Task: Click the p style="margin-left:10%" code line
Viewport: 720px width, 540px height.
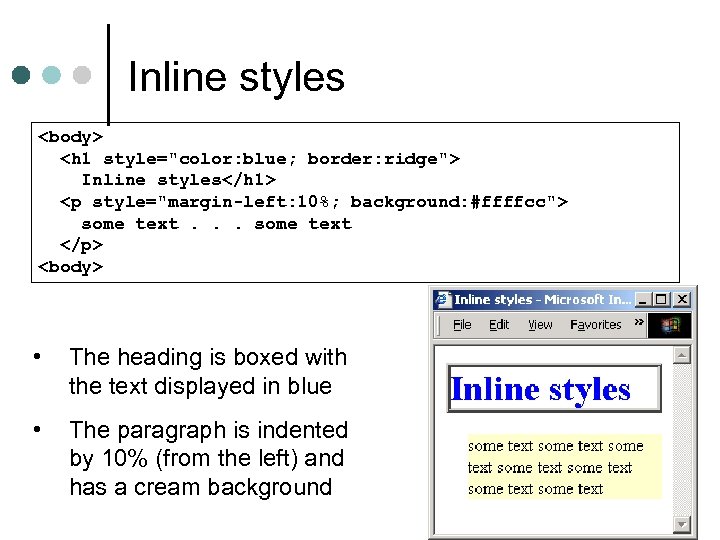Action: point(314,202)
